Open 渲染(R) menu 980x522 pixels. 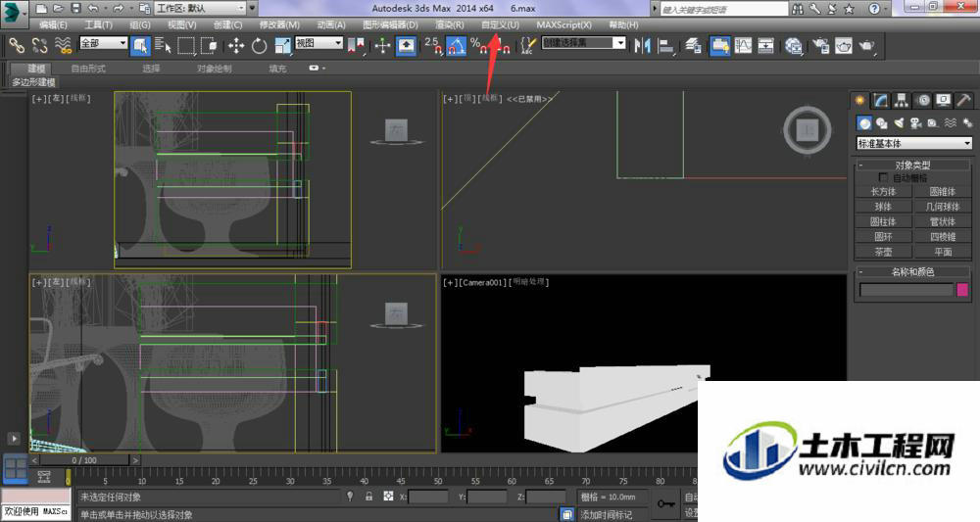click(450, 25)
